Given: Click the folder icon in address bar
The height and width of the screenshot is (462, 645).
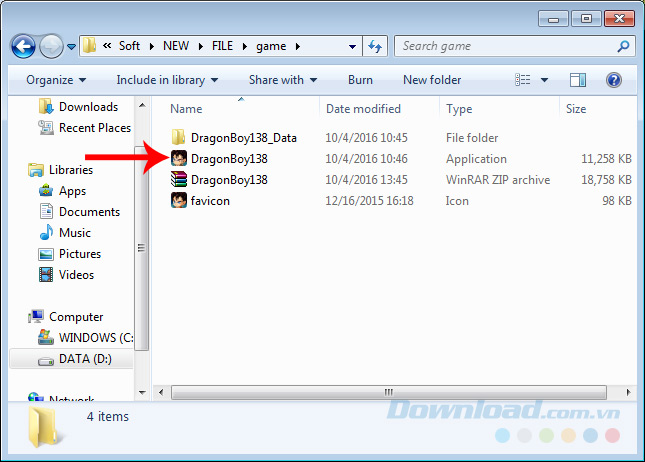Looking at the screenshot, I should point(89,46).
